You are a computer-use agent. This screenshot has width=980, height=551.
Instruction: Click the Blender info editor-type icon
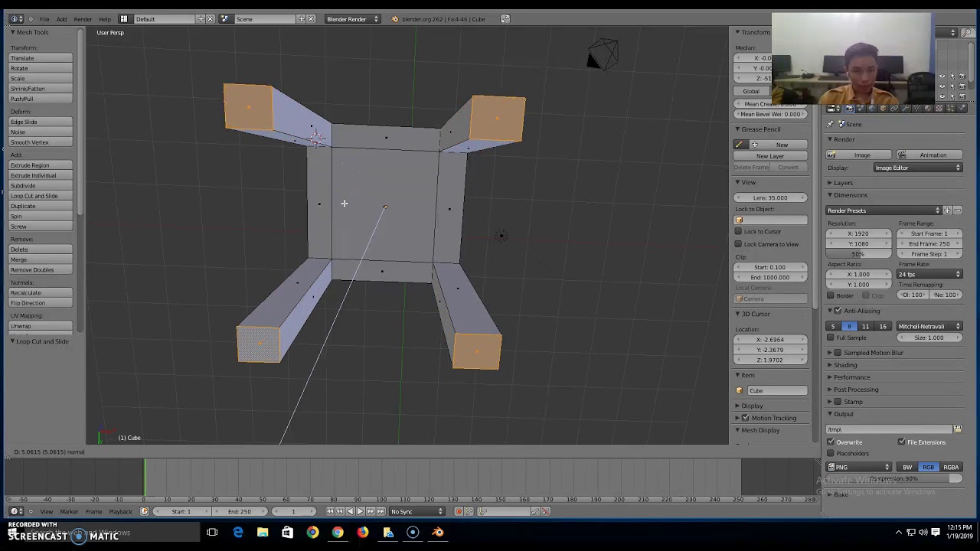(15, 19)
